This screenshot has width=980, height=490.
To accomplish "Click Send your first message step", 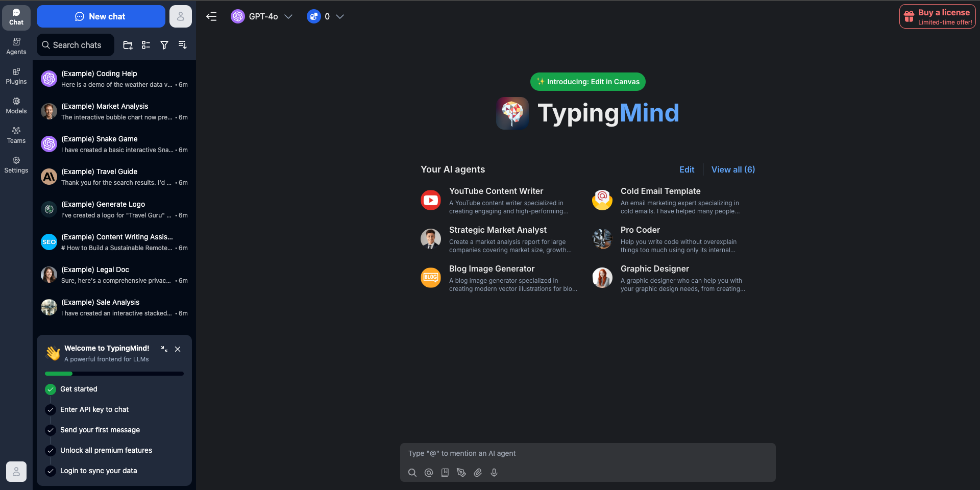I will coord(114,430).
